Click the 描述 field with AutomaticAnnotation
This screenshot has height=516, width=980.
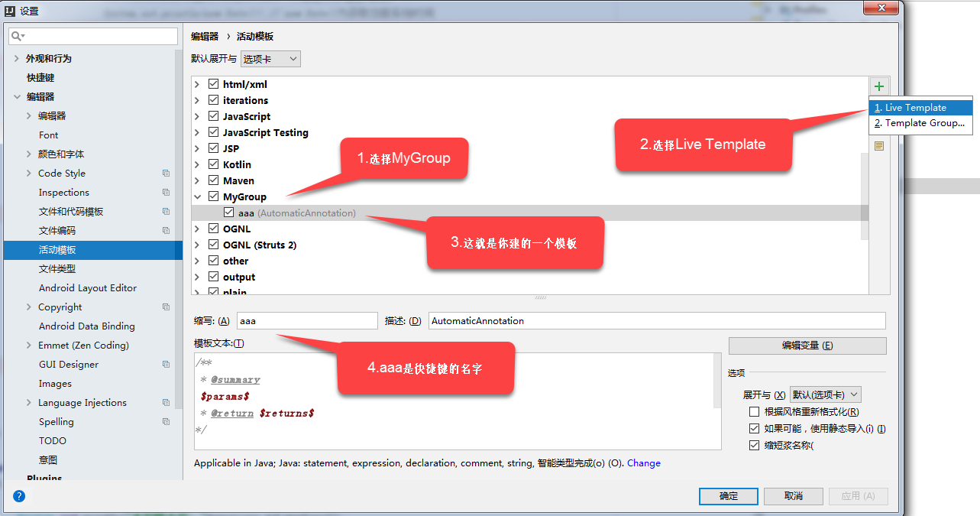pyautogui.click(x=657, y=321)
